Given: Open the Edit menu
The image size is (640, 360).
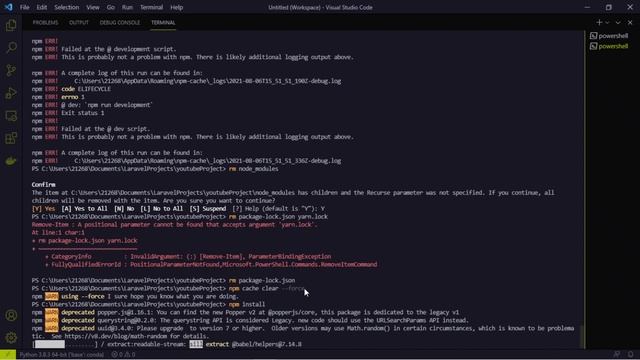Looking at the screenshot, I should click(x=42, y=7).
